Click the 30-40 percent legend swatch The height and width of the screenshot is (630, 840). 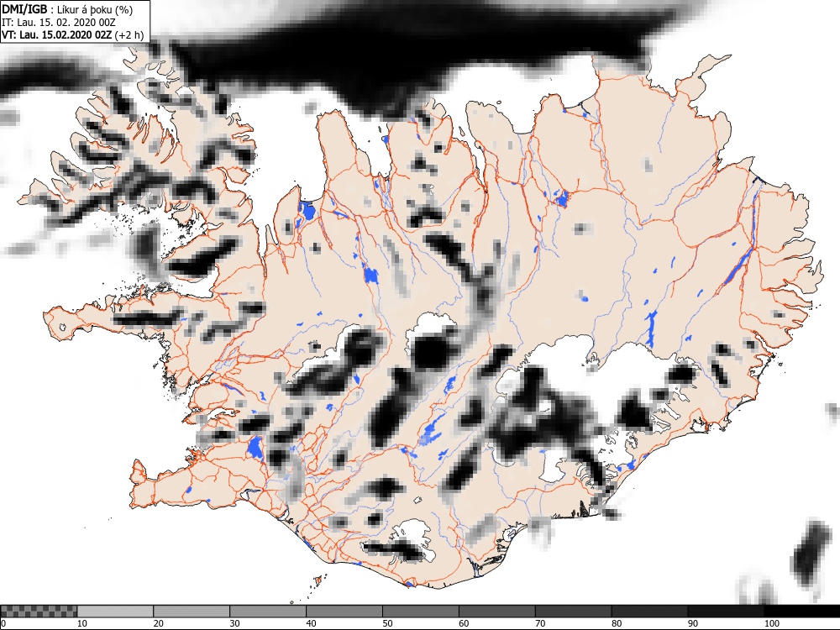click(x=268, y=612)
